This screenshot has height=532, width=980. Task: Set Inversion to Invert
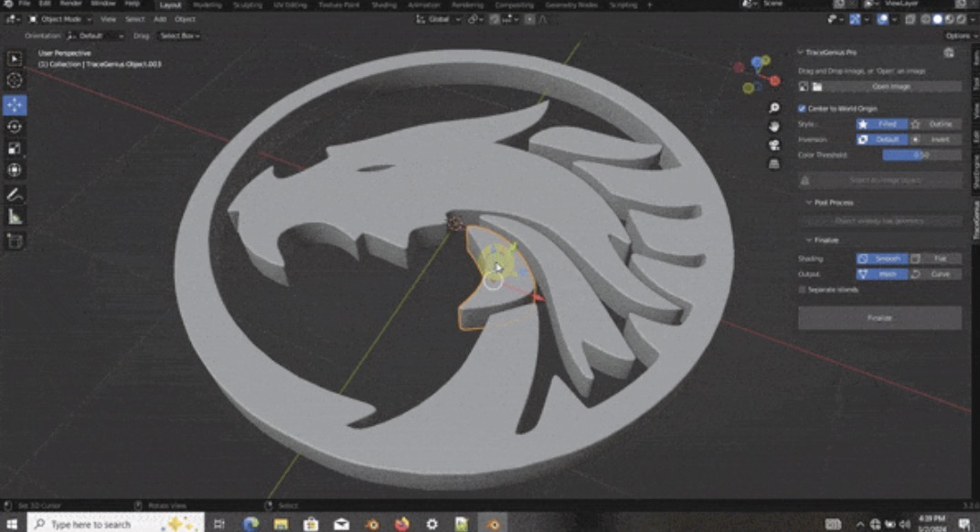(935, 140)
